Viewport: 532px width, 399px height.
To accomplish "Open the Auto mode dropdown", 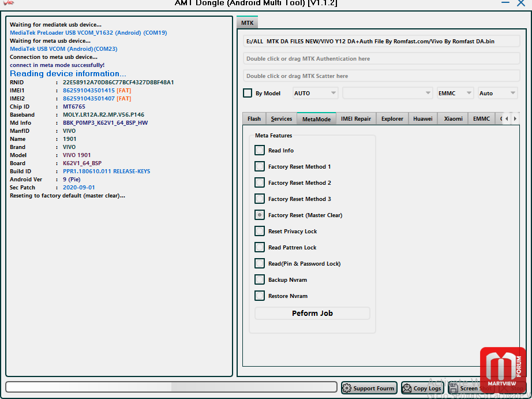I will tap(497, 93).
